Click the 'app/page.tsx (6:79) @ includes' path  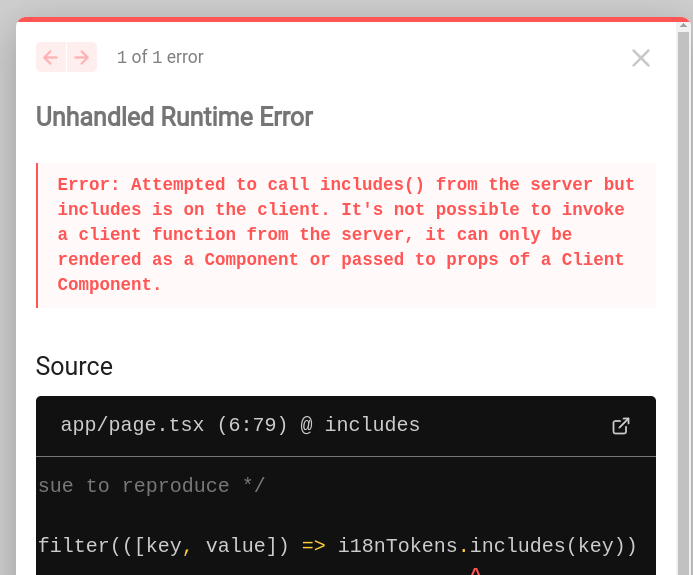[x=240, y=425]
